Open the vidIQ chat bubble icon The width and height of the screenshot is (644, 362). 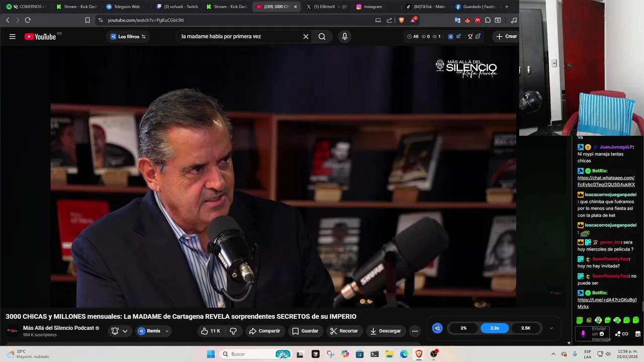(477, 36)
